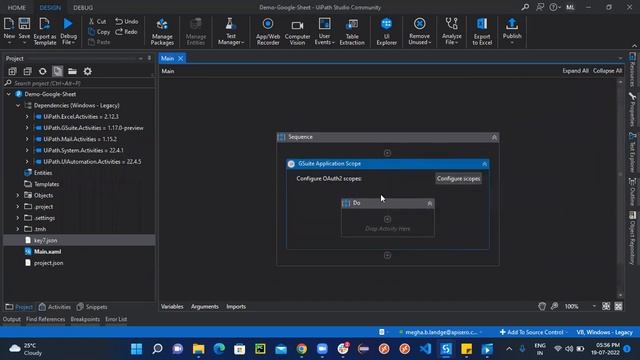
Task: Open Chrome from the taskbar
Action: [302, 349]
